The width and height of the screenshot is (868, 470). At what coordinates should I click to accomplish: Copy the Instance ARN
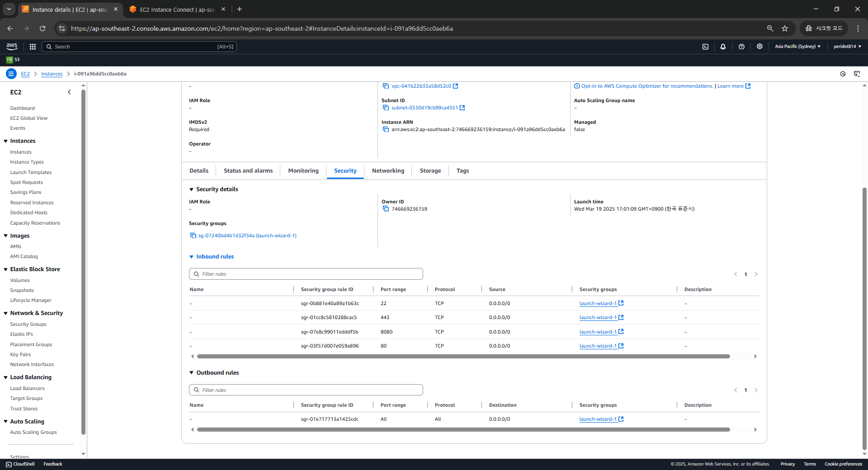pos(386,129)
